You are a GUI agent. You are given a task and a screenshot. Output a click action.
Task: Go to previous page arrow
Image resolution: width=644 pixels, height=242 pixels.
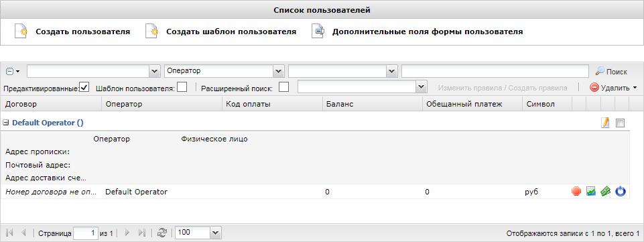pos(23,233)
